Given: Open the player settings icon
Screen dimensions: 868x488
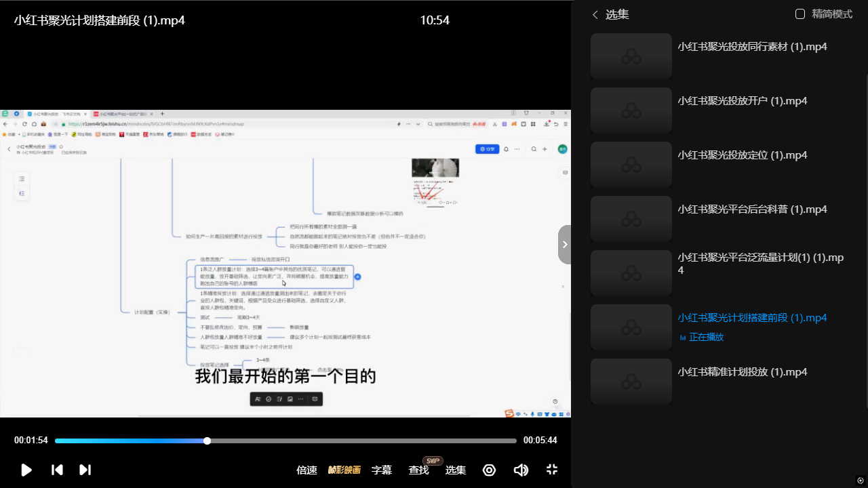Looking at the screenshot, I should point(489,470).
